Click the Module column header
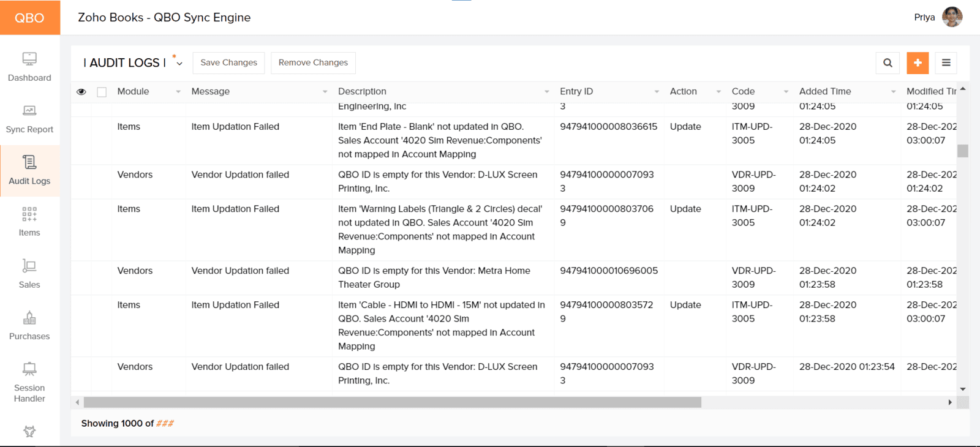Screen dimensions: 980x447 [133, 91]
